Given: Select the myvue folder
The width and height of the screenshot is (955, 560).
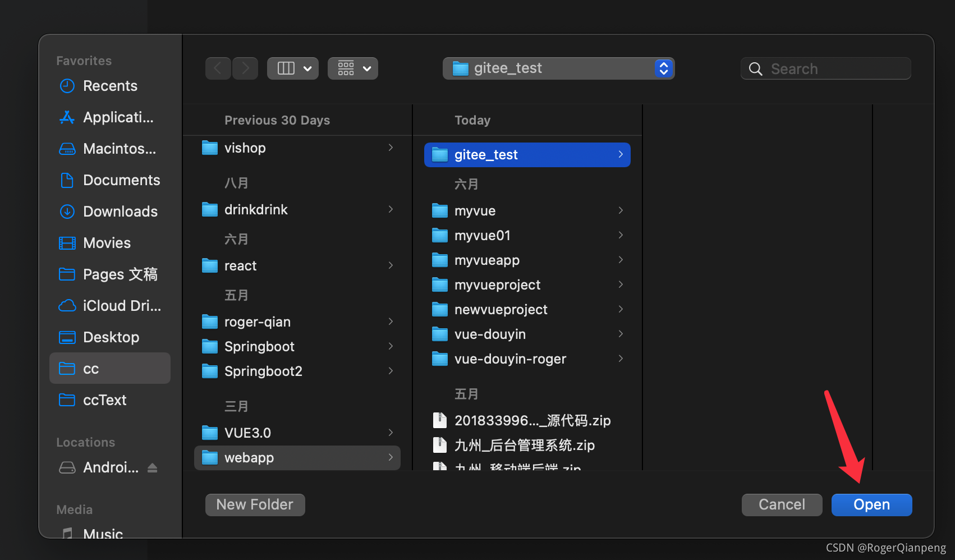Looking at the screenshot, I should pyautogui.click(x=527, y=211).
